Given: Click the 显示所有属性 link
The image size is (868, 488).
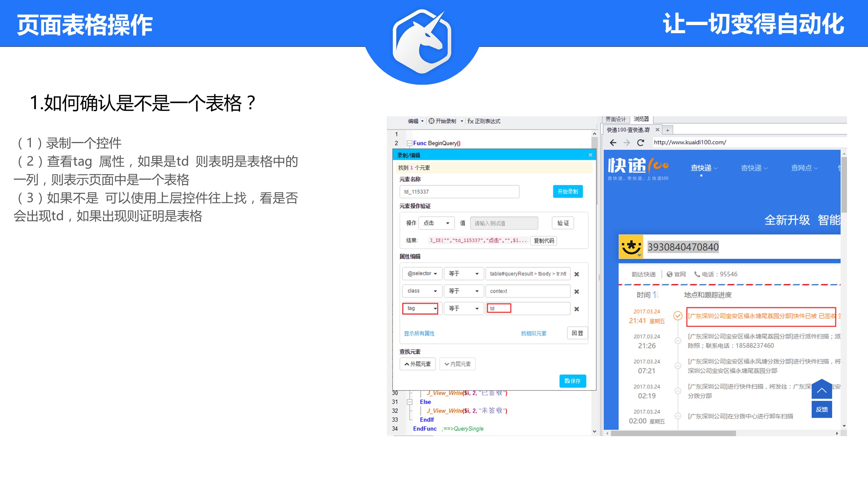Looking at the screenshot, I should pos(419,333).
